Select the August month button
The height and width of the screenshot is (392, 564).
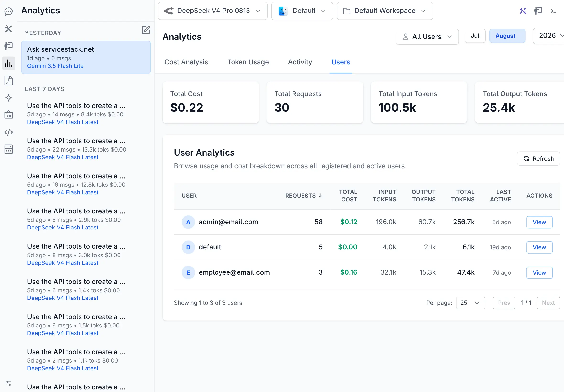[507, 36]
